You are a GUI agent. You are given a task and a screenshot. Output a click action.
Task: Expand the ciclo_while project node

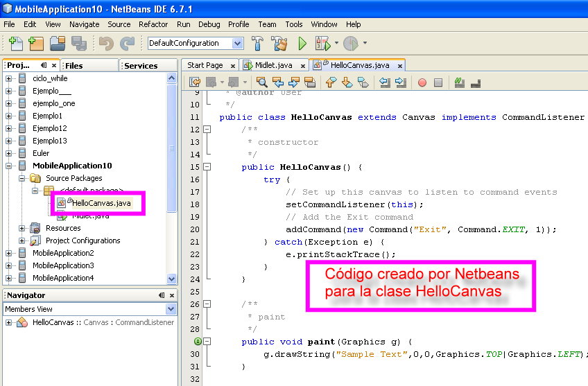click(8, 79)
